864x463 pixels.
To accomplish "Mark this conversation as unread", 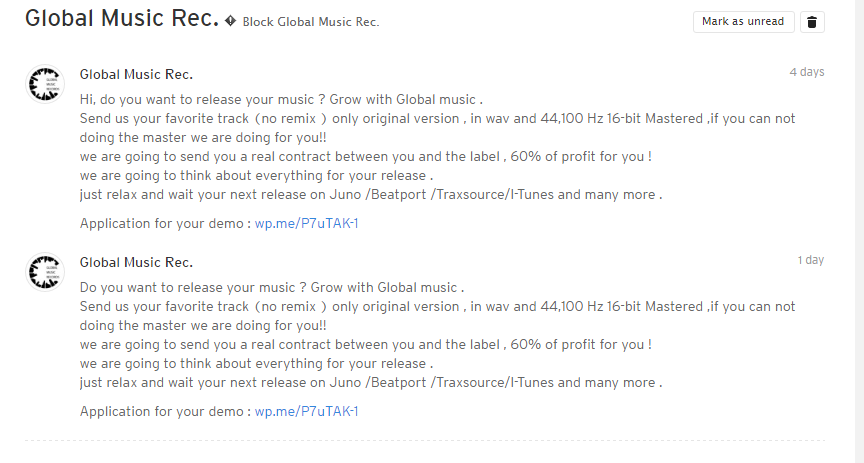I will 743,21.
